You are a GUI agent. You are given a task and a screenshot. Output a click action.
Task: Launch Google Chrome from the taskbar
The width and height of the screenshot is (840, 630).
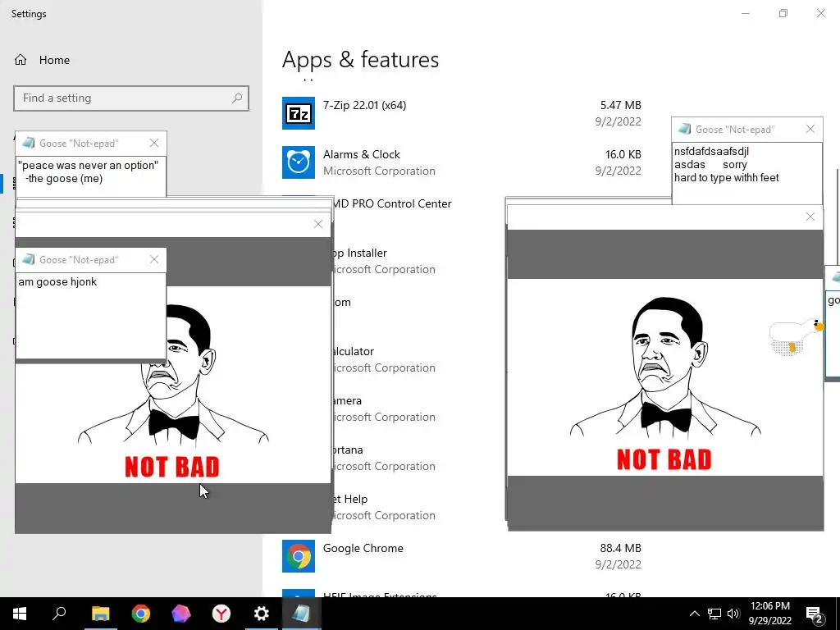tap(141, 614)
